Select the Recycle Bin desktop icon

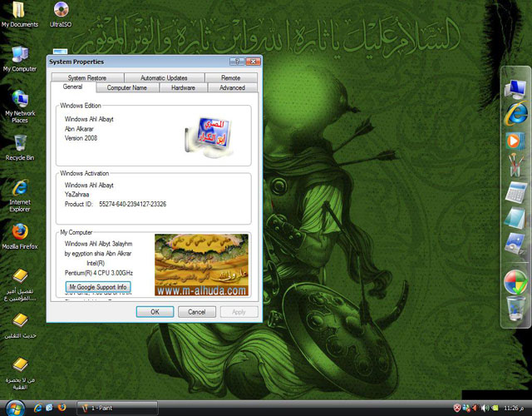(20, 147)
